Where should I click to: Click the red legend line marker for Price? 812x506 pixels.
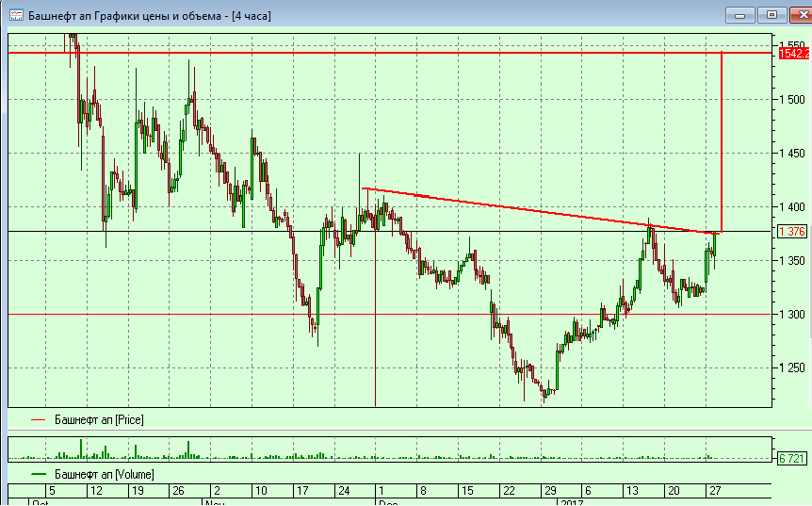point(39,420)
